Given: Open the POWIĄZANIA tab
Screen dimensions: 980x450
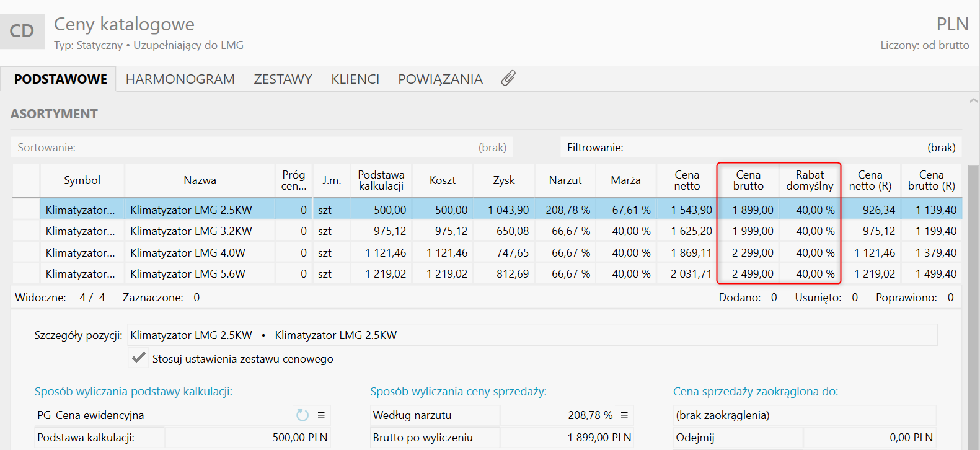Looking at the screenshot, I should (x=440, y=79).
